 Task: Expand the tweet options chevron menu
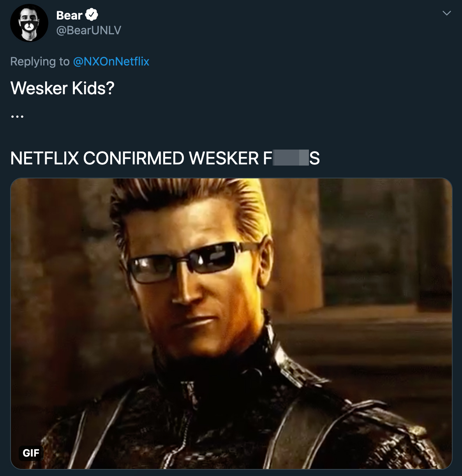pos(447,13)
